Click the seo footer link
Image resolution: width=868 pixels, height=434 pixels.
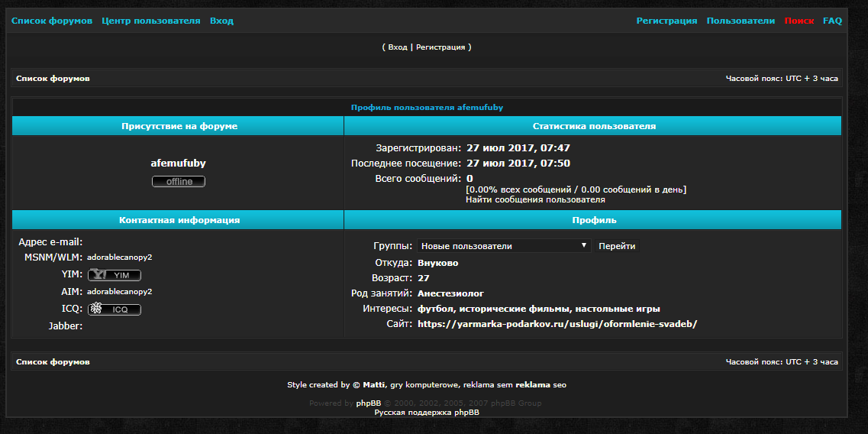559,384
